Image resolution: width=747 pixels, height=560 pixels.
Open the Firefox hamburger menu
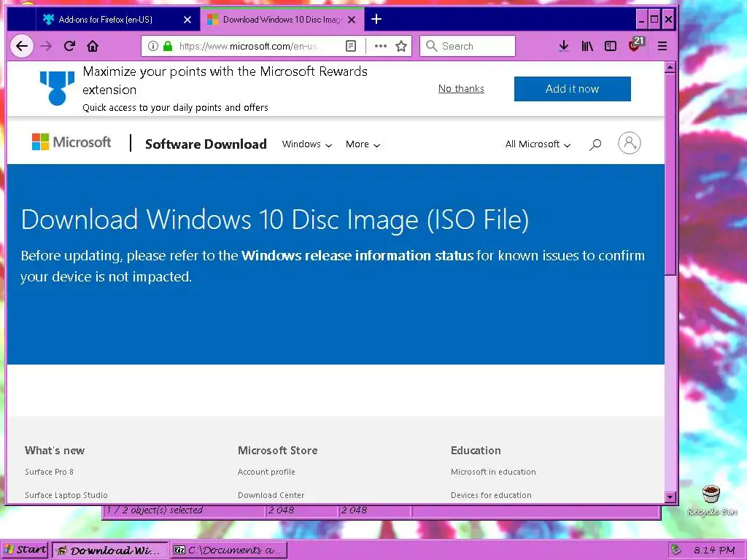[662, 46]
